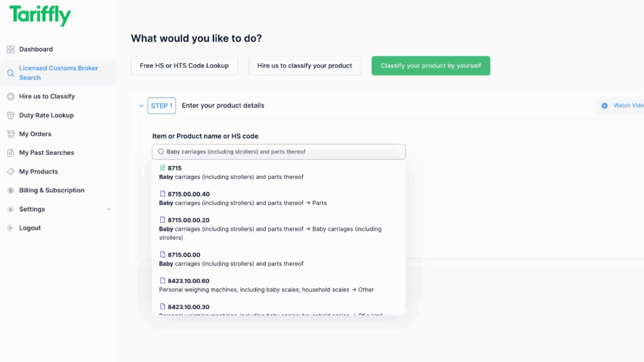Click the Licensed Customs Broker Search magnifier icon
The image size is (644, 362).
pyautogui.click(x=10, y=73)
